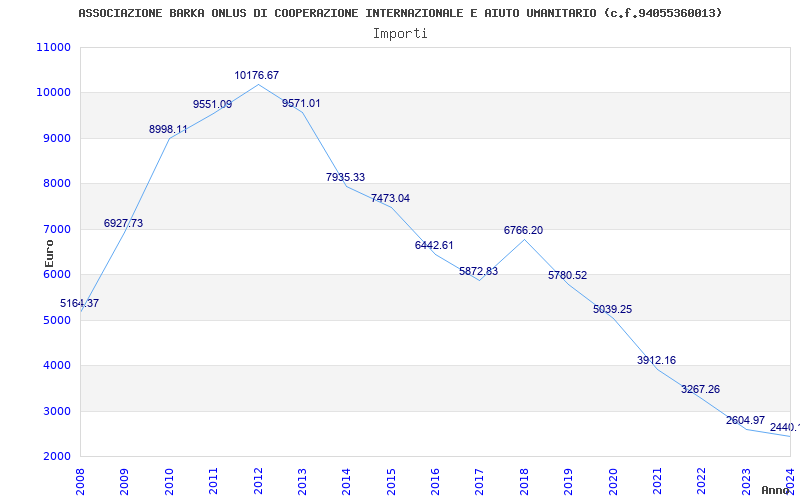
Task: Click data label 6766.20
Action: coord(523,231)
